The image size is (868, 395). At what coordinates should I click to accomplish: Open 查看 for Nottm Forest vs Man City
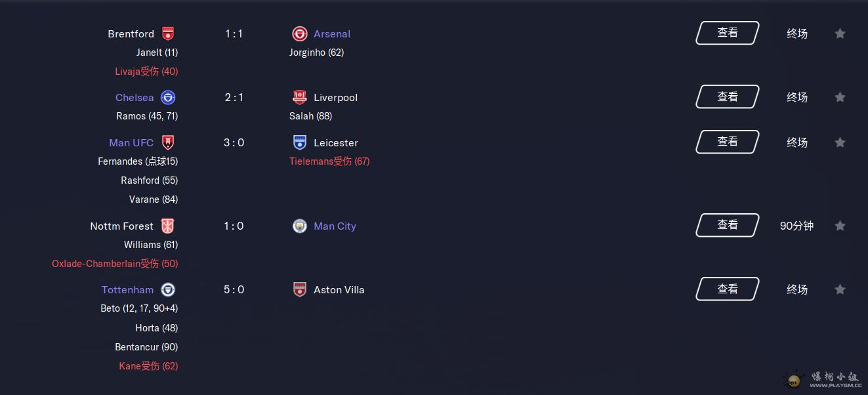[x=728, y=225]
